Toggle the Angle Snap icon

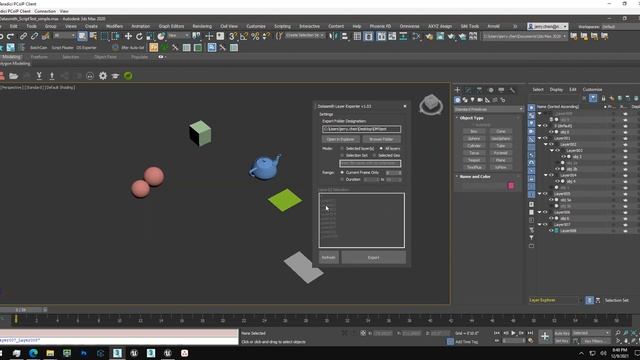[x=244, y=36]
